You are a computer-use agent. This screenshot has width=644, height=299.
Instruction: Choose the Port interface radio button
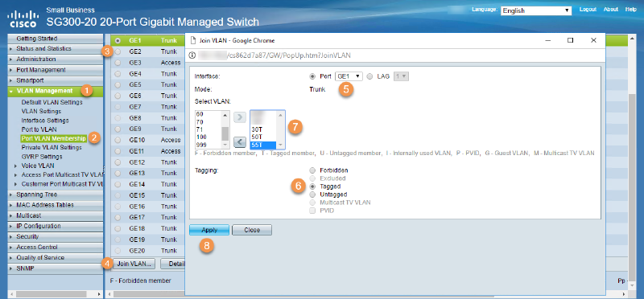(312, 76)
